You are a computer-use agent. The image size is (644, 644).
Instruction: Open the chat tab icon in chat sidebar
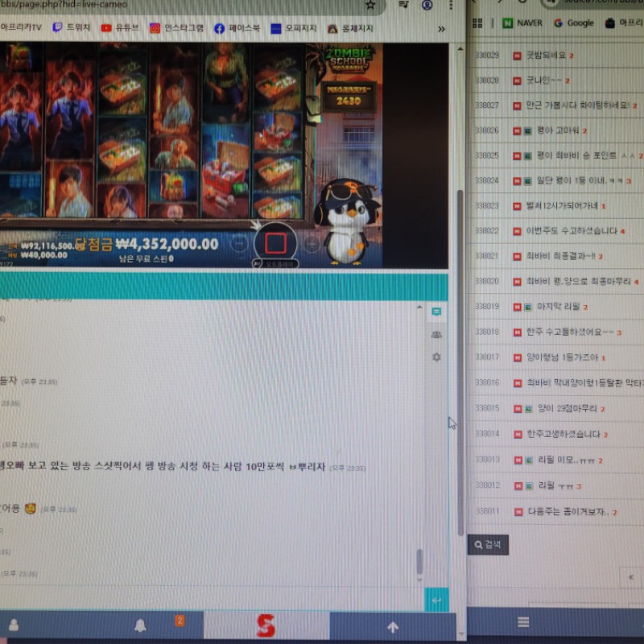tap(436, 312)
